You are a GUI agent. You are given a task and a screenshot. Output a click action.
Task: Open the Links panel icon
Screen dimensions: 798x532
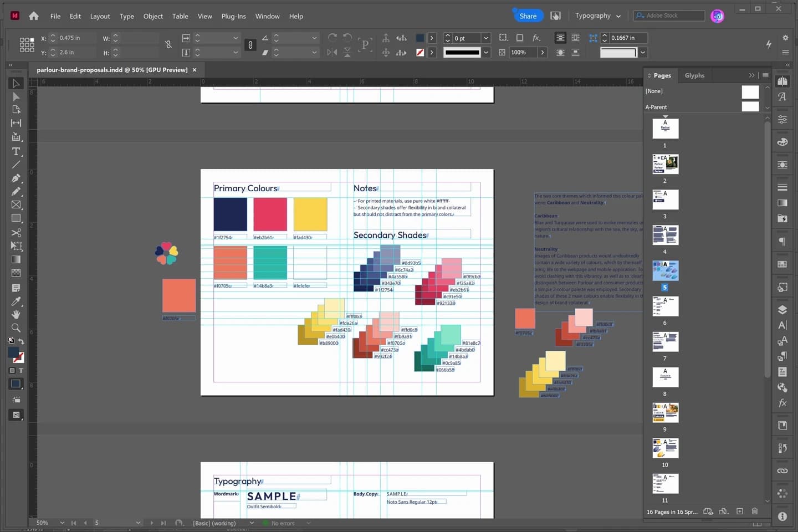pos(782,471)
